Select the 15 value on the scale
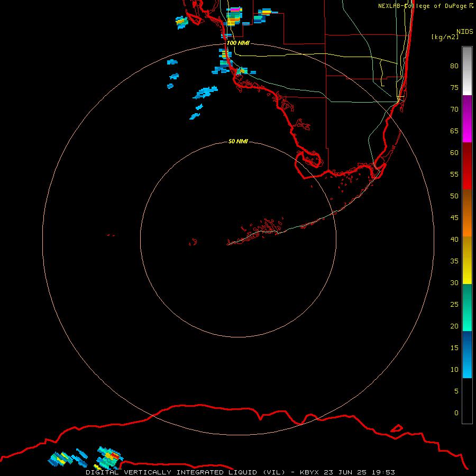476x476 pixels. [x=454, y=347]
